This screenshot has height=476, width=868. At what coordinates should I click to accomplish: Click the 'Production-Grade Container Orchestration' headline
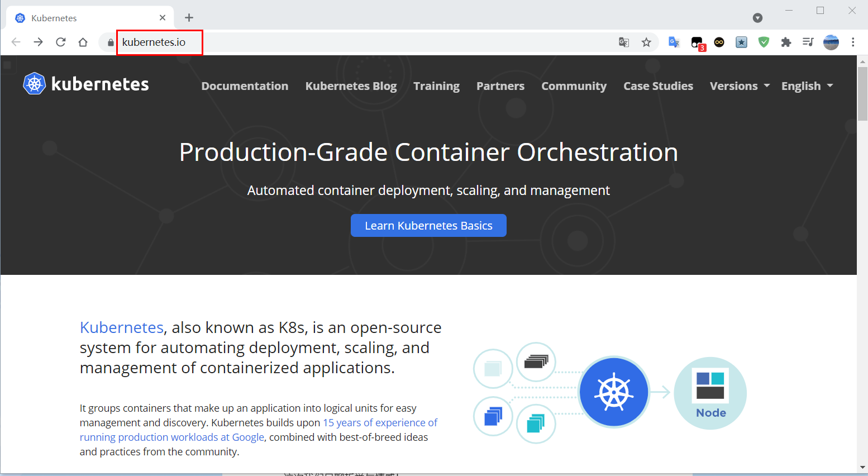pos(428,152)
